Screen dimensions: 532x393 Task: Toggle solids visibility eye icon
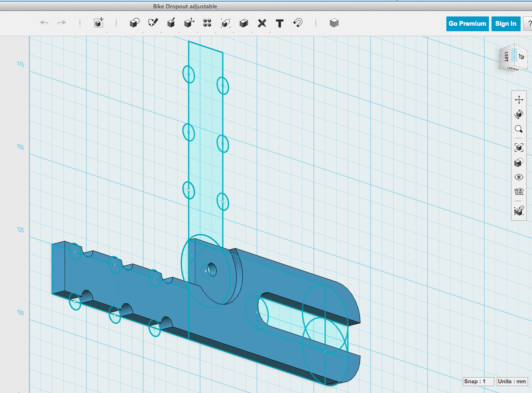pyautogui.click(x=519, y=177)
